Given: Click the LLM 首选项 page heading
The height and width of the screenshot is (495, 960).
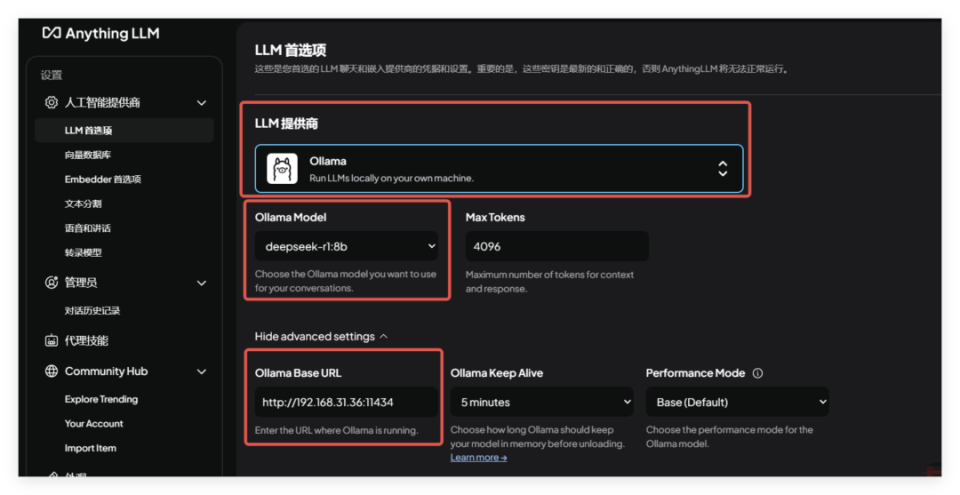Looking at the screenshot, I should coord(290,50).
